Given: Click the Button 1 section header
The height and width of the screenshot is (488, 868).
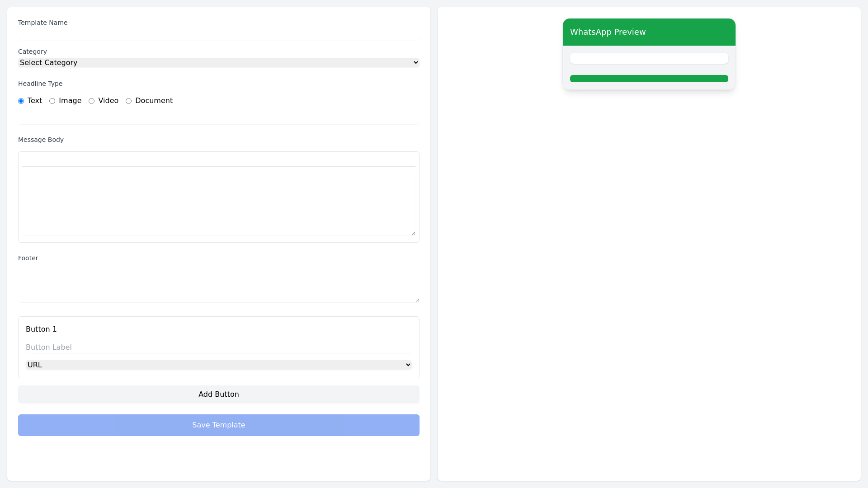Looking at the screenshot, I should pyautogui.click(x=41, y=329).
